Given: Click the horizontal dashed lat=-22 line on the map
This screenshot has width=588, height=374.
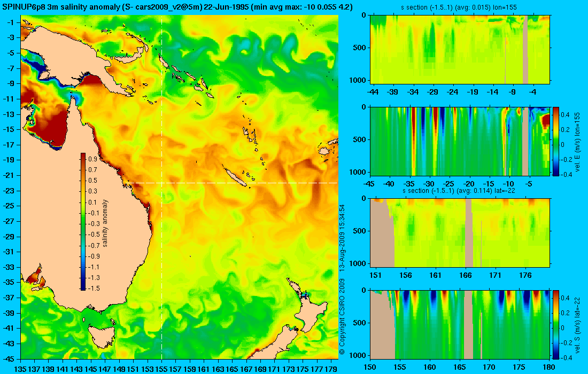Looking at the screenshot, I should coord(233,183).
